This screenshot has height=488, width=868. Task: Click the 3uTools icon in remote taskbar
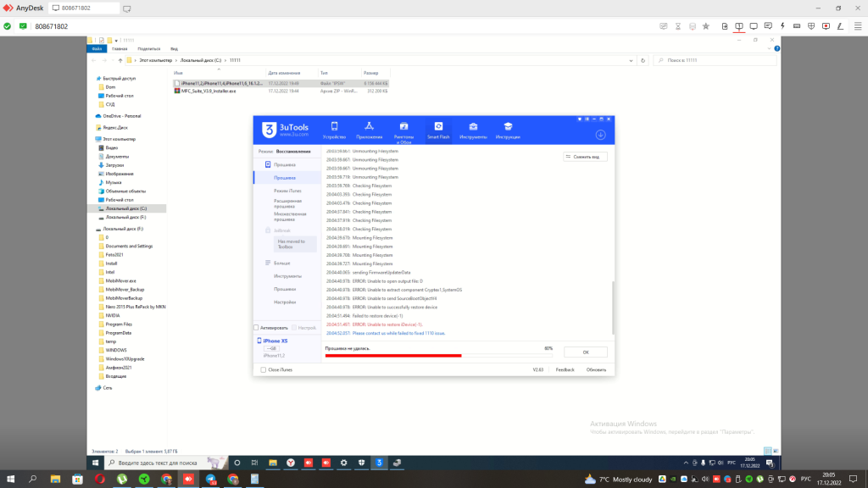click(379, 463)
